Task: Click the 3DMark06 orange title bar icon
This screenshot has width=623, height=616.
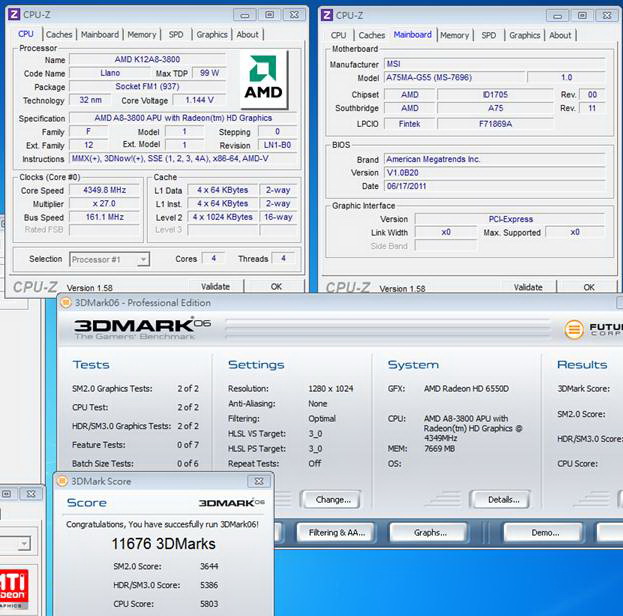Action: (x=66, y=303)
